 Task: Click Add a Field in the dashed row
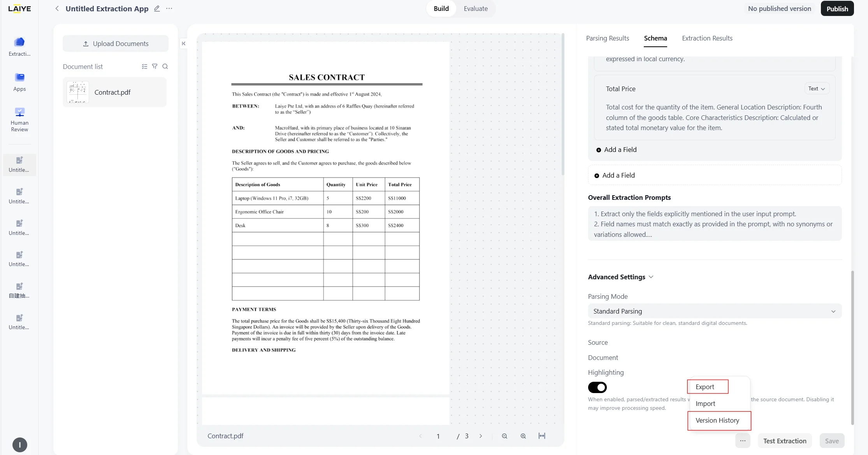tap(715, 175)
